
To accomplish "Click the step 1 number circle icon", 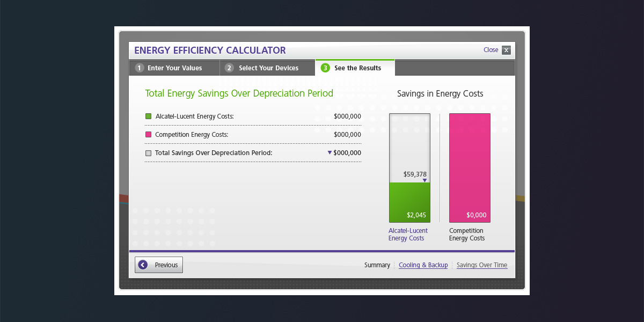I will [x=140, y=68].
